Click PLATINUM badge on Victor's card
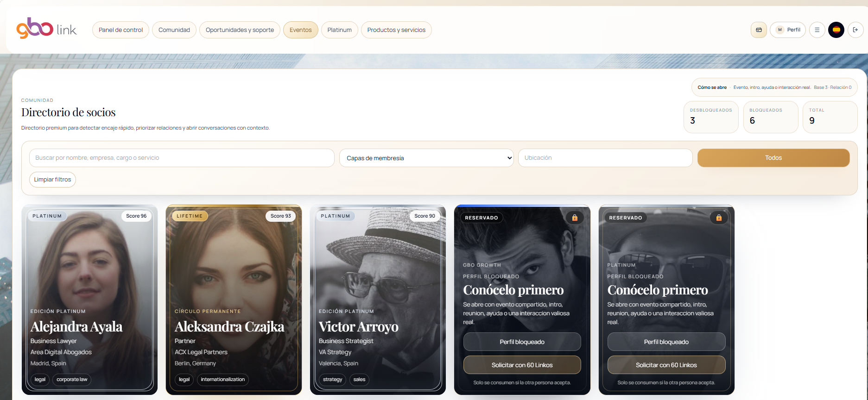Screen dimensions: 868x400 coord(336,216)
